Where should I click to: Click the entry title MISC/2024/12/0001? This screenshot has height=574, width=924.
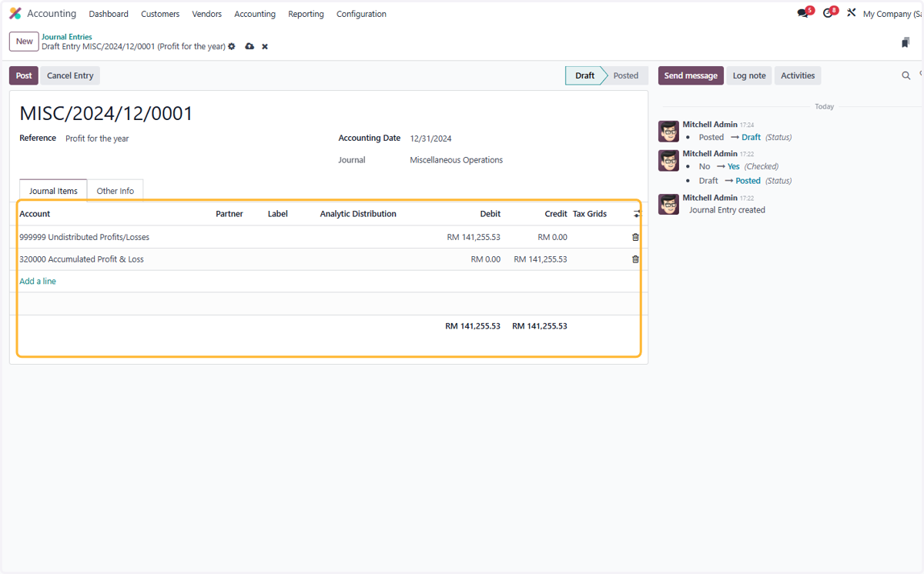coord(106,114)
